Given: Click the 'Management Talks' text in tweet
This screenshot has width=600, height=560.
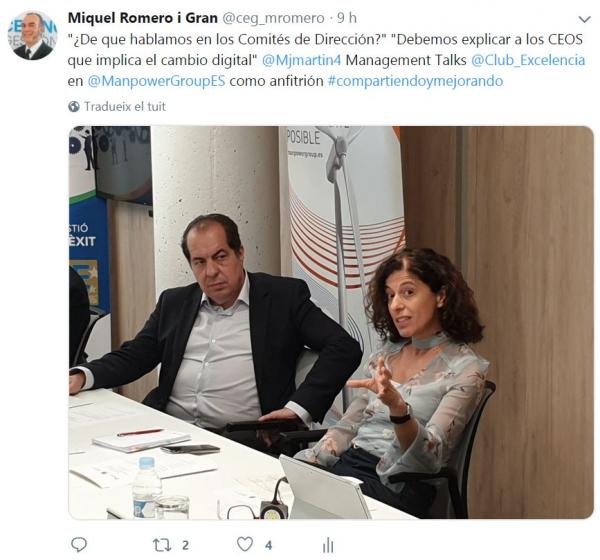Looking at the screenshot, I should pyautogui.click(x=406, y=60).
